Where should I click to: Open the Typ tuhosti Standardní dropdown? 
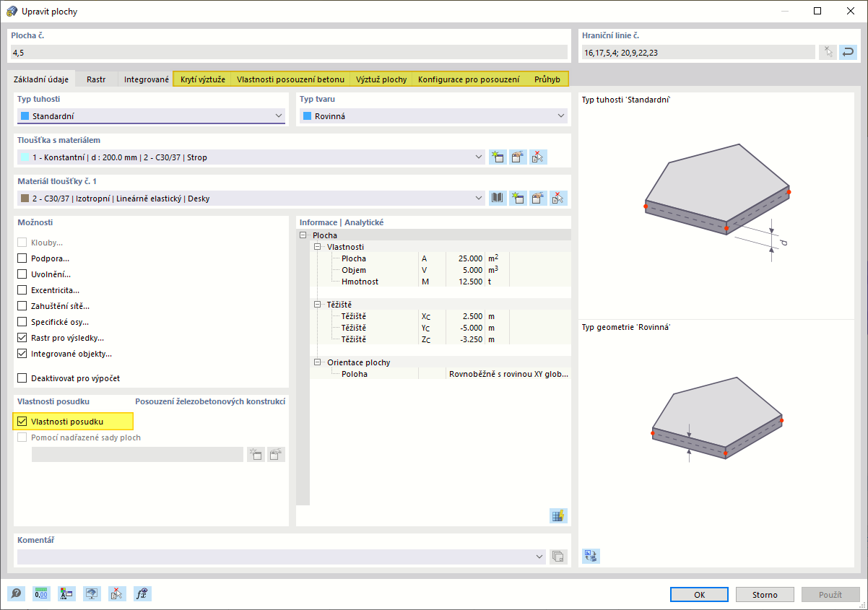(151, 116)
